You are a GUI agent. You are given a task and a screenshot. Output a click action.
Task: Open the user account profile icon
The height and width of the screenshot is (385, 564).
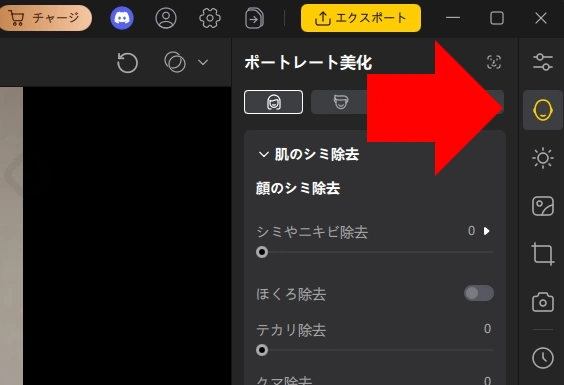(x=166, y=18)
